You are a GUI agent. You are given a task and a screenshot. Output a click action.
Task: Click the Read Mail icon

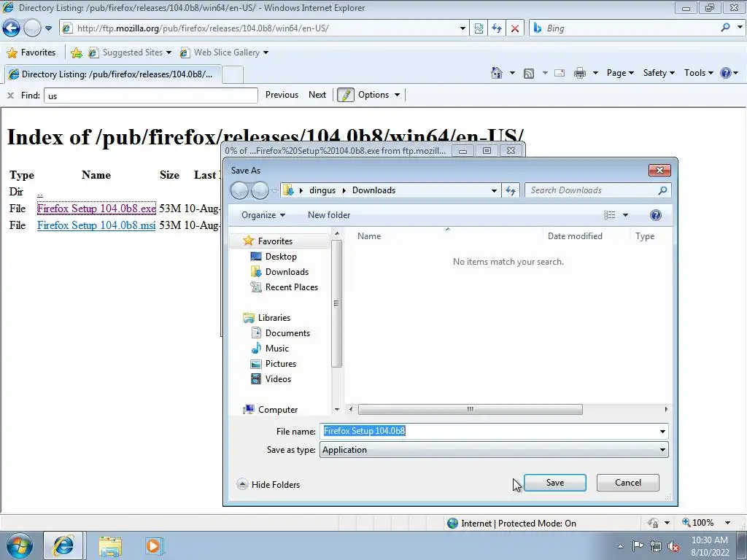(560, 73)
